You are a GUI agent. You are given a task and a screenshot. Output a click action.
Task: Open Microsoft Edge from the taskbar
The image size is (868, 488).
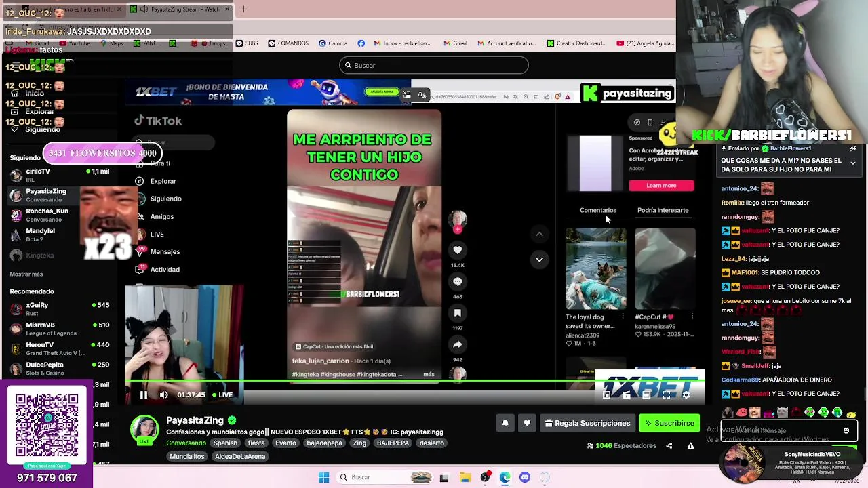(505, 477)
